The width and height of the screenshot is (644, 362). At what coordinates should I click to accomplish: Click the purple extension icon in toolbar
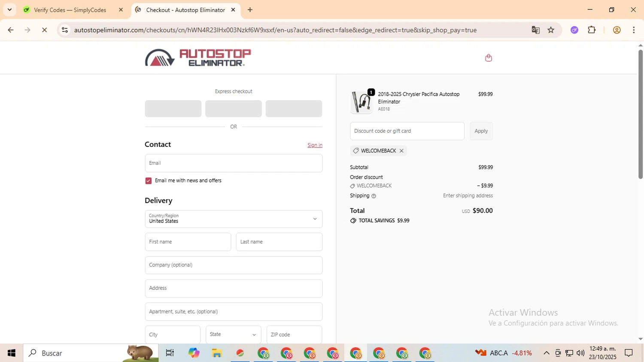[574, 30]
